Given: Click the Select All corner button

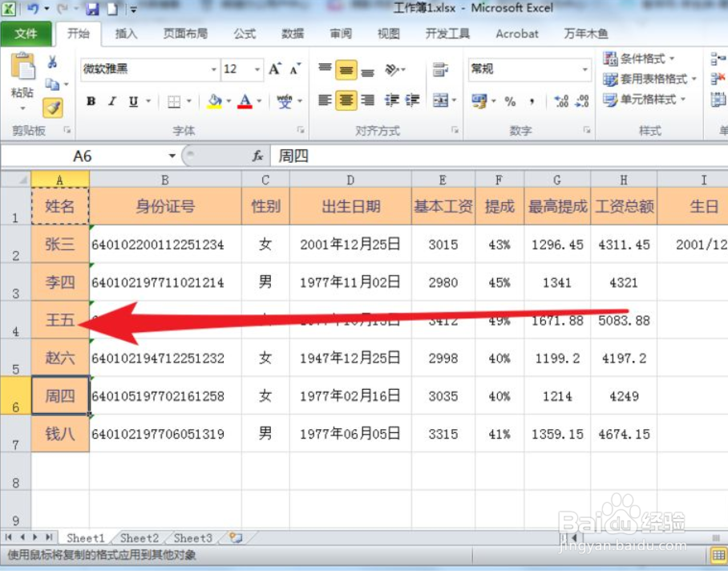Looking at the screenshot, I should click(x=16, y=179).
